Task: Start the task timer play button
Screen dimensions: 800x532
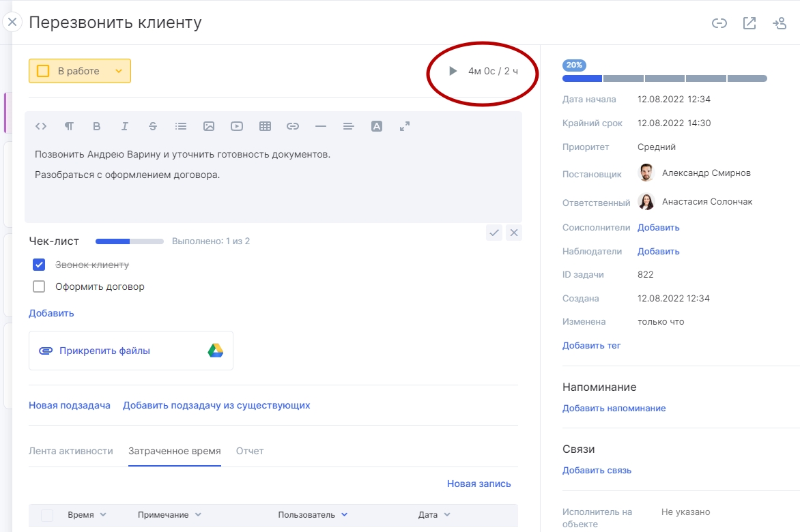Action: pos(453,71)
